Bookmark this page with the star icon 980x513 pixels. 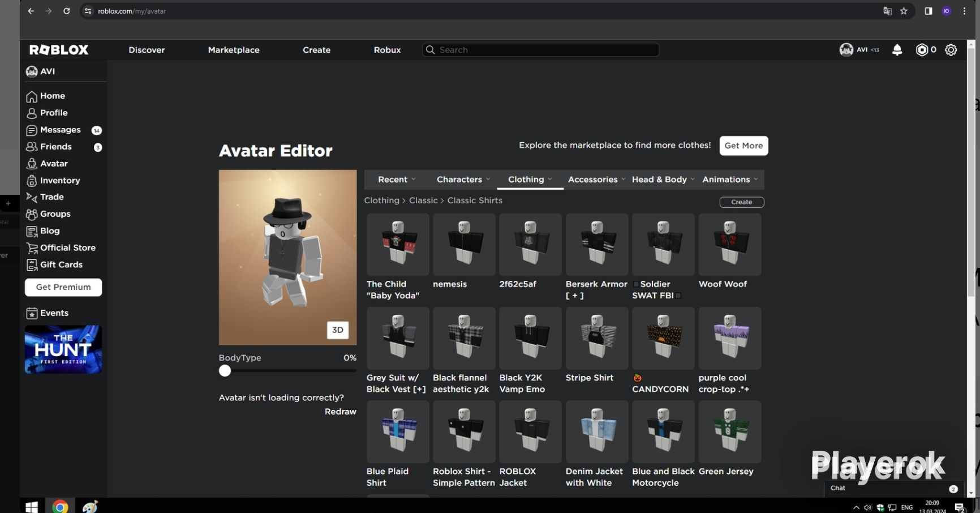(904, 11)
